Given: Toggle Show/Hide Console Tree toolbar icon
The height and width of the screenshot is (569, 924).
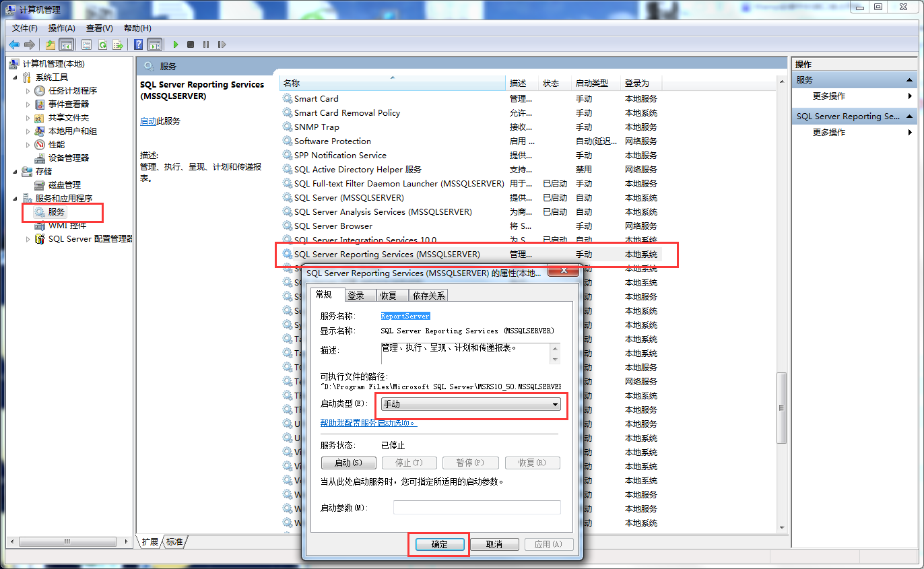Looking at the screenshot, I should pos(66,44).
